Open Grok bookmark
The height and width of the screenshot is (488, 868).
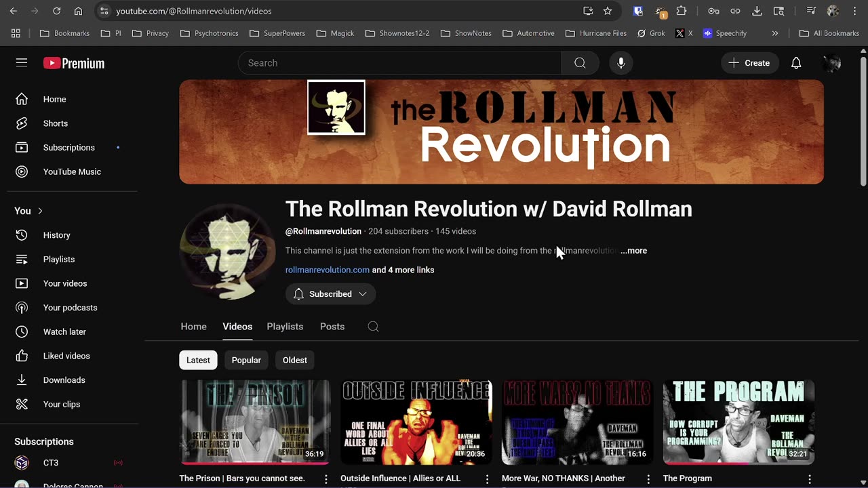pyautogui.click(x=651, y=33)
